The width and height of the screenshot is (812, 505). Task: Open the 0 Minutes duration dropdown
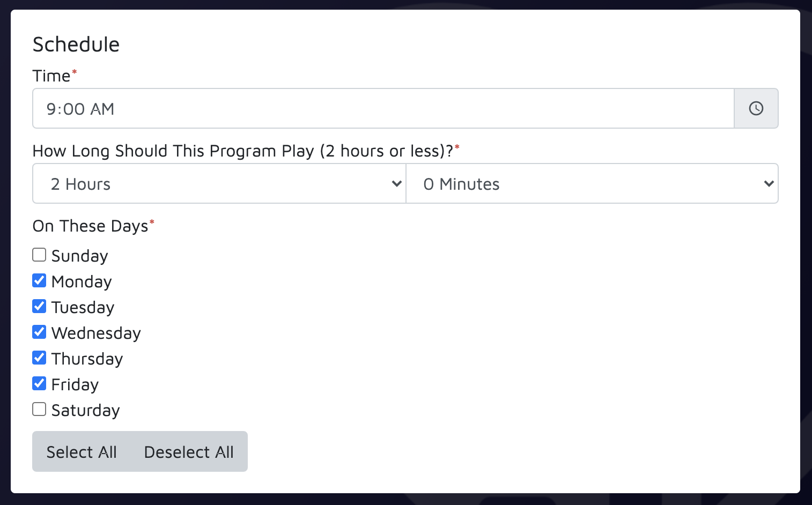point(592,183)
